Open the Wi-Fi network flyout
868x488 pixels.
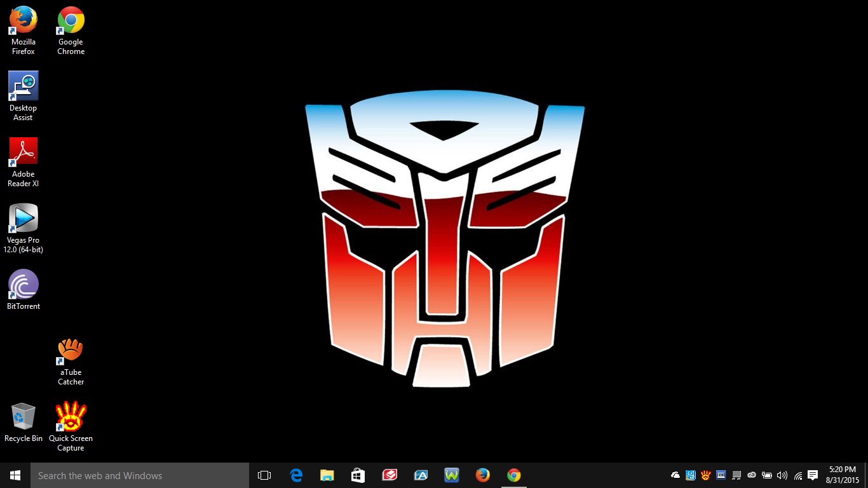click(798, 475)
